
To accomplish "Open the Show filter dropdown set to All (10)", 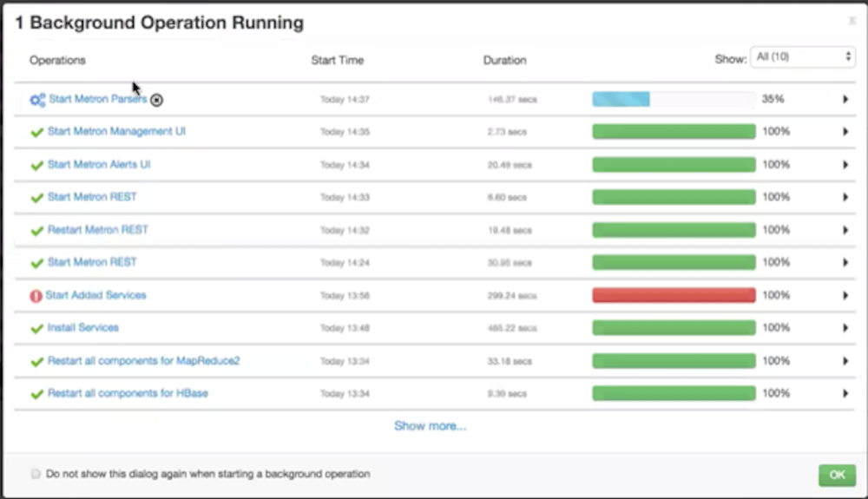I will (x=803, y=57).
